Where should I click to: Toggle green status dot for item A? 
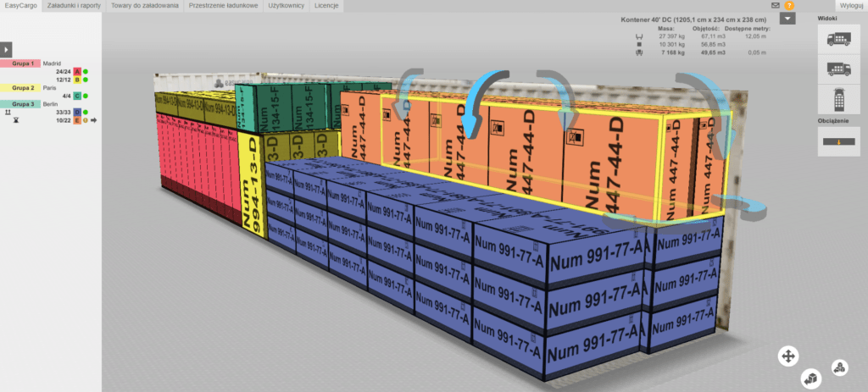point(86,72)
